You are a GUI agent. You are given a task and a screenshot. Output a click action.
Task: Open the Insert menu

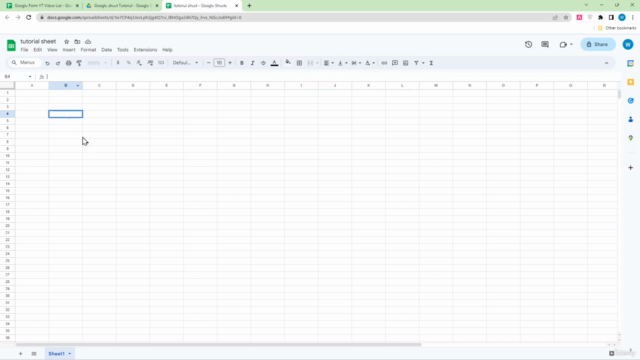[69, 50]
